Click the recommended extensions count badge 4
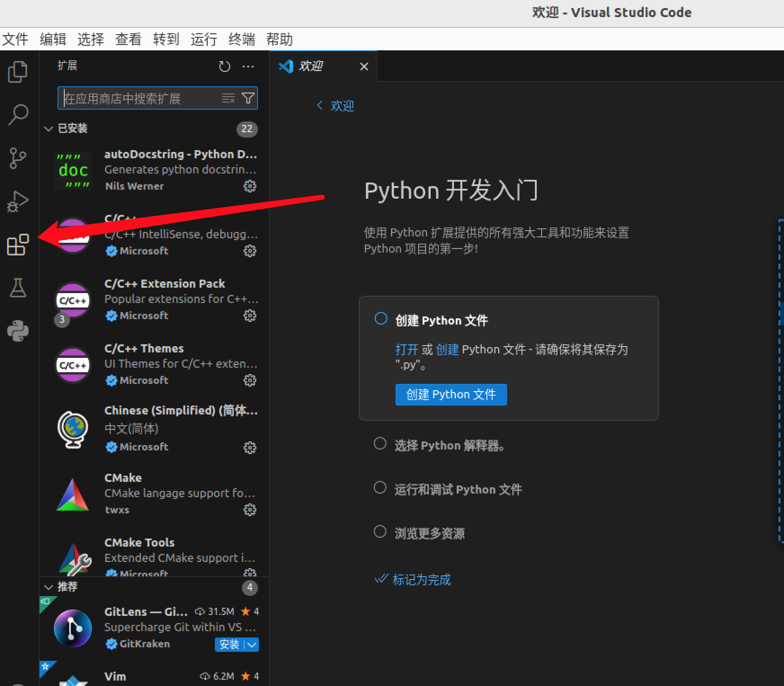Viewport: 784px width, 686px height. 250,588
